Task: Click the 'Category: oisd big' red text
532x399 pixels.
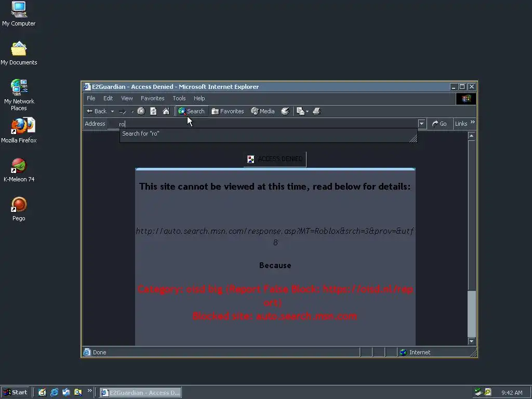Action: click(180, 289)
